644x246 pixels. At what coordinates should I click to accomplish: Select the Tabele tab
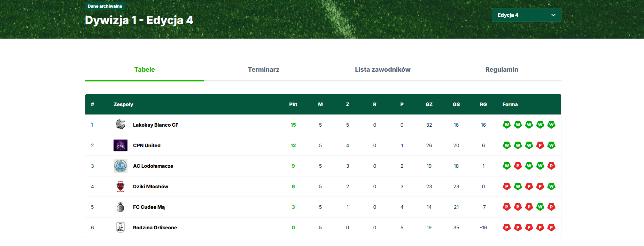click(145, 70)
